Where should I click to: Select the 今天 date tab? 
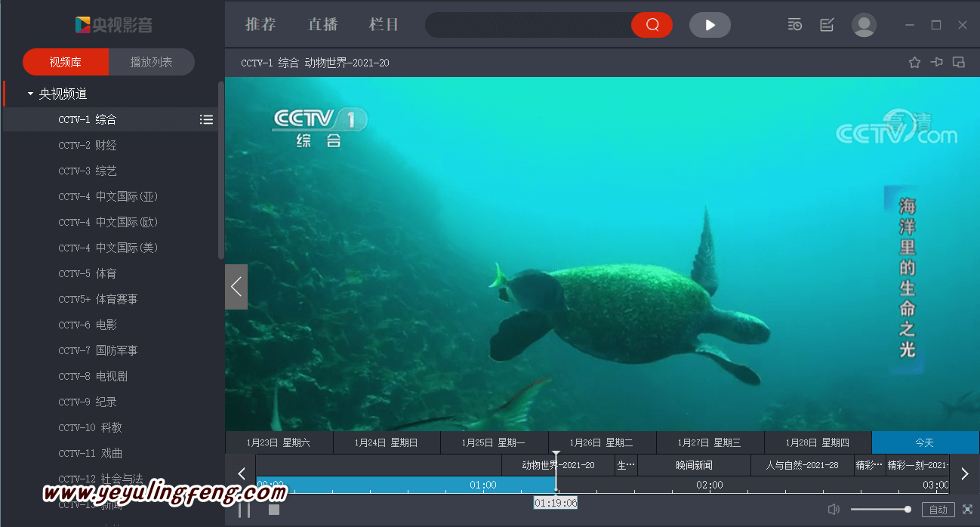pyautogui.click(x=926, y=442)
